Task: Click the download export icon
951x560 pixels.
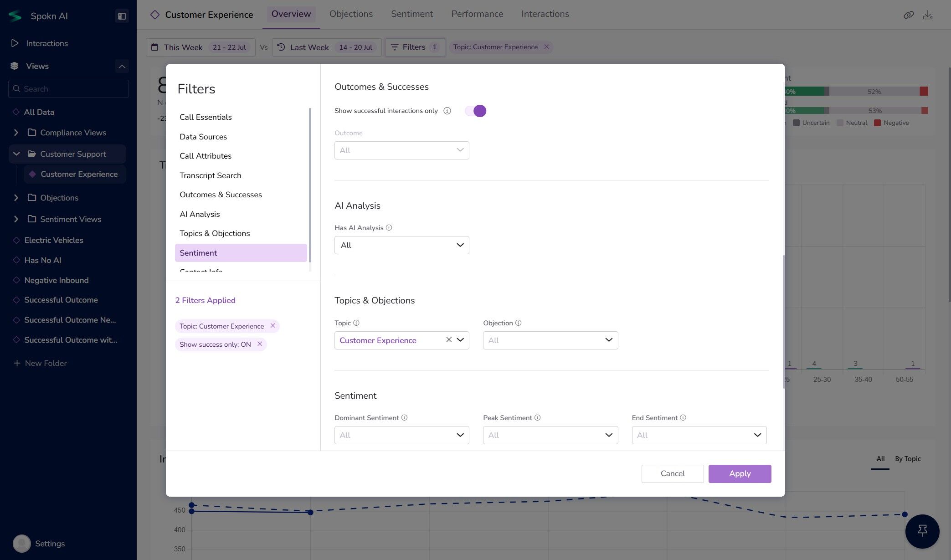Action: (x=927, y=15)
